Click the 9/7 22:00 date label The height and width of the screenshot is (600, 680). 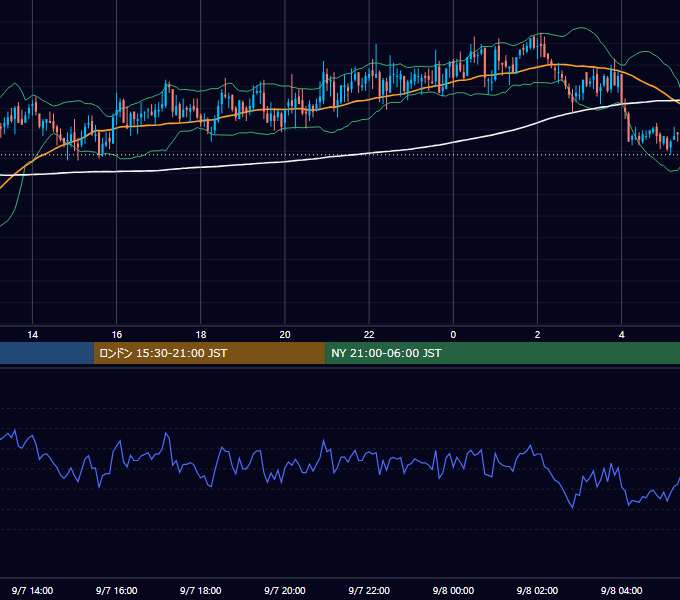369,590
